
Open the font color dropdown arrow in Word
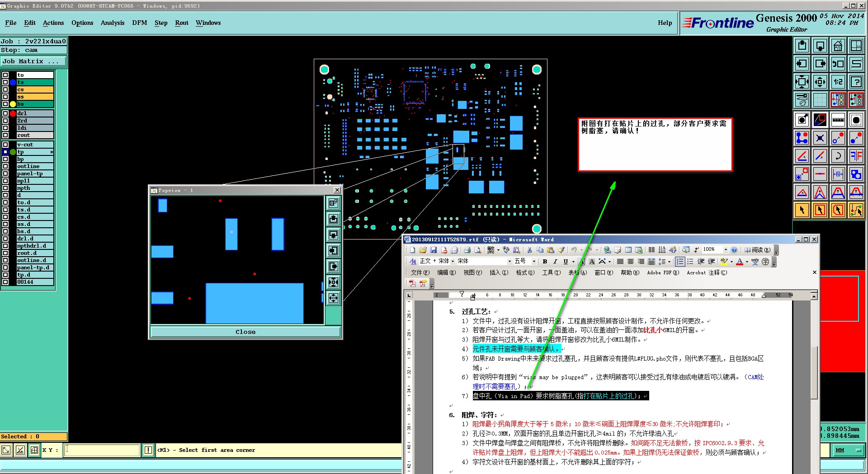click(x=746, y=261)
